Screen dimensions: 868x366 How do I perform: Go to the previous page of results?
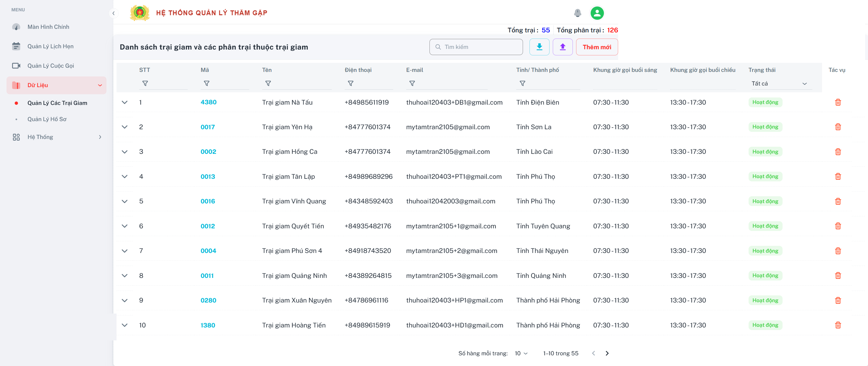click(593, 353)
